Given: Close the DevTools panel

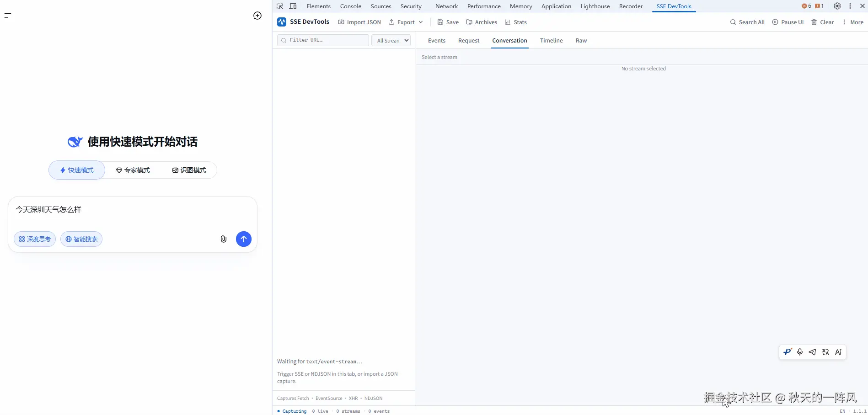Looking at the screenshot, I should tap(862, 6).
